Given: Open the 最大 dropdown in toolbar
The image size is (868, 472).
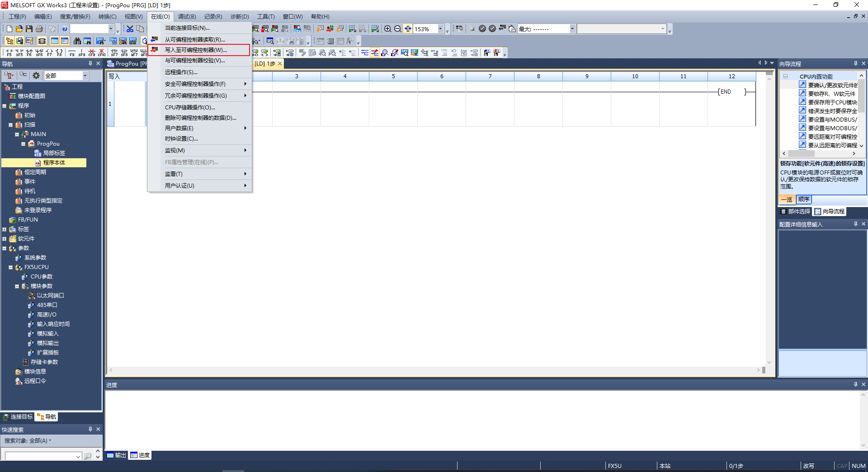Looking at the screenshot, I should (x=572, y=29).
